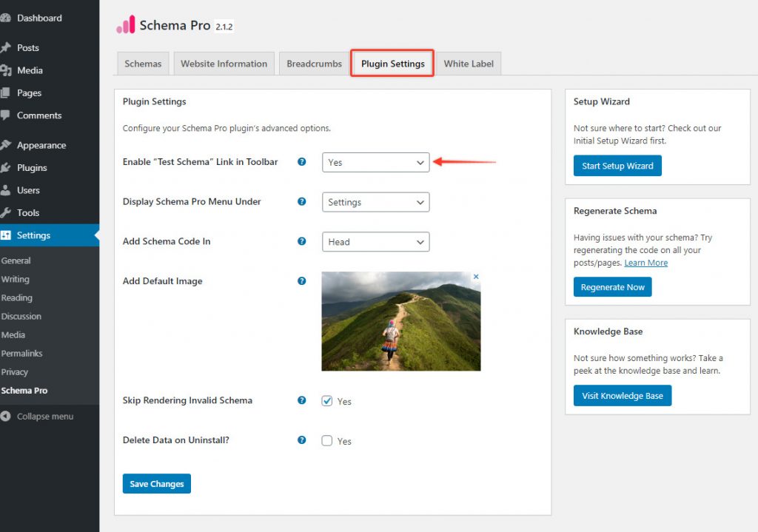Expand the Display Schema Pro Menu Under dropdown
The image size is (758, 532).
coord(375,202)
